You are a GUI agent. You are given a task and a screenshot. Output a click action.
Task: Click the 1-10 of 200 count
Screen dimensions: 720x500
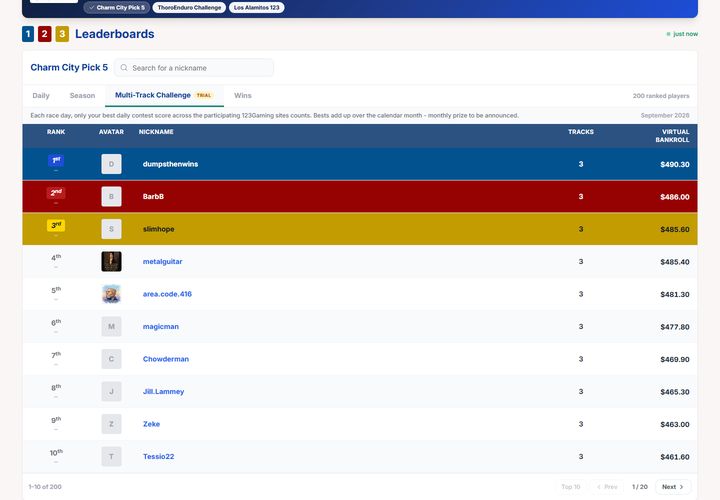(45, 487)
